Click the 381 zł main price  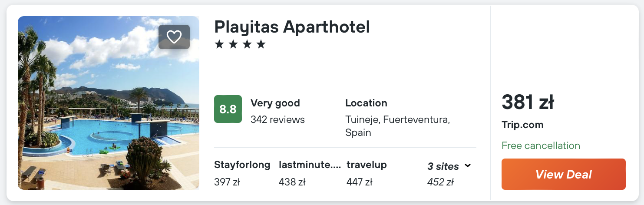528,103
